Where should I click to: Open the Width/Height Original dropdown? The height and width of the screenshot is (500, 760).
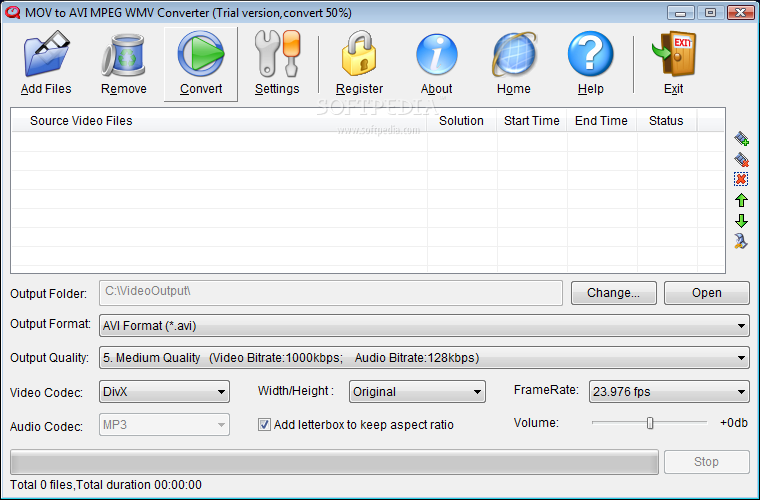[x=417, y=391]
